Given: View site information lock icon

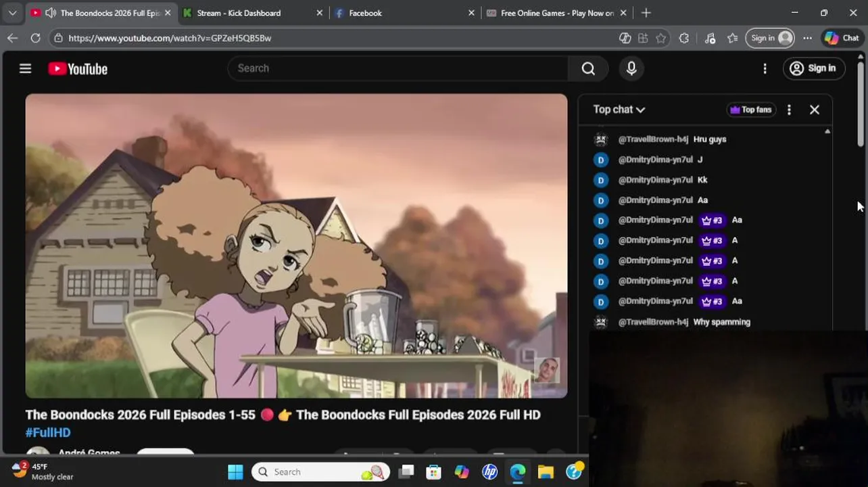Looking at the screenshot, I should point(59,38).
